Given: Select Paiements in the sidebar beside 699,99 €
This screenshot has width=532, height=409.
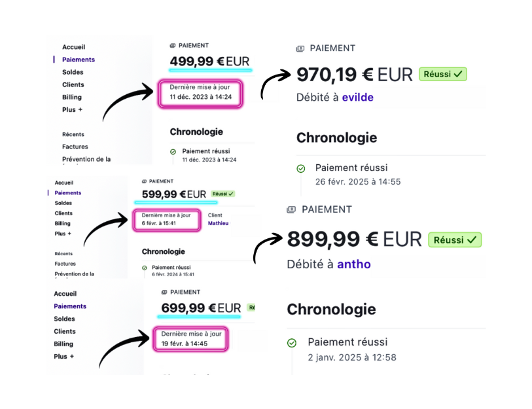Looking at the screenshot, I should click(70, 306).
